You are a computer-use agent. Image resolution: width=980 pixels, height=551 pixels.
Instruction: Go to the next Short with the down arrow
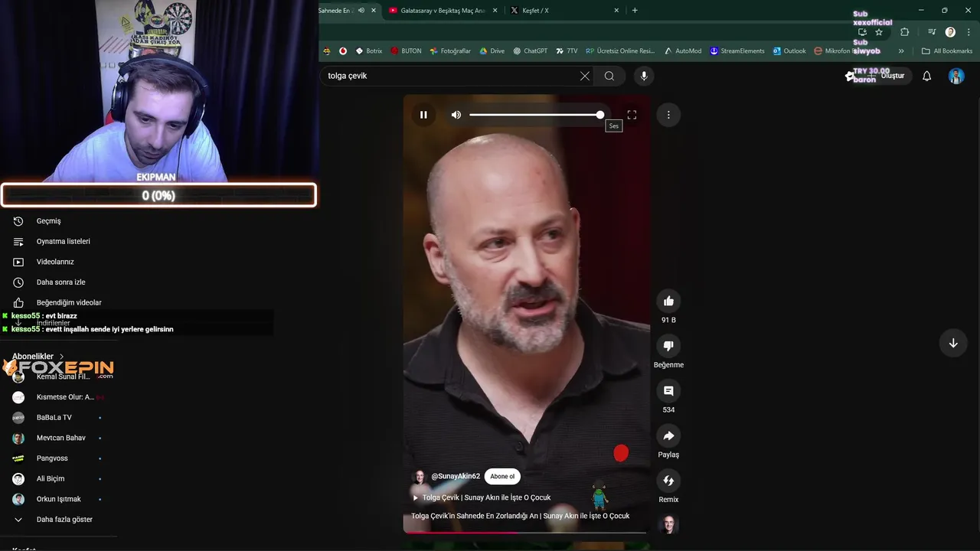[953, 344]
